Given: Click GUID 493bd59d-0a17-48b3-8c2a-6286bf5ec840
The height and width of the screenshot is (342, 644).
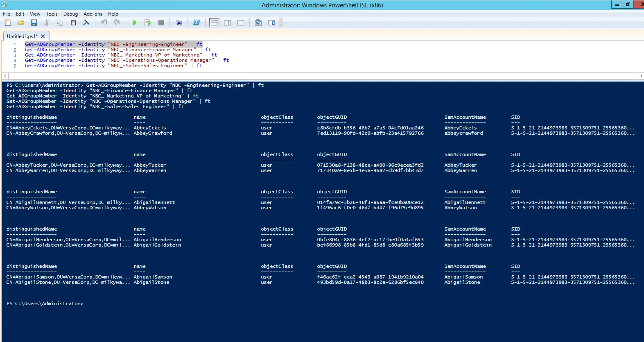Looking at the screenshot, I should [370, 282].
